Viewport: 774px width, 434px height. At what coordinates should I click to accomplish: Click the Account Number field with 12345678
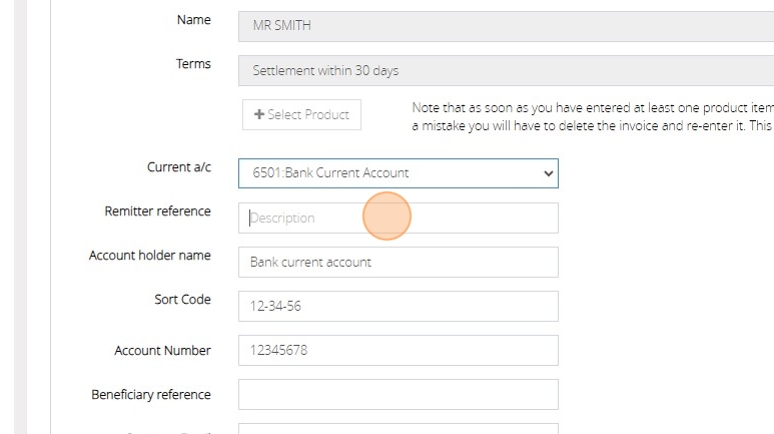[x=397, y=350]
